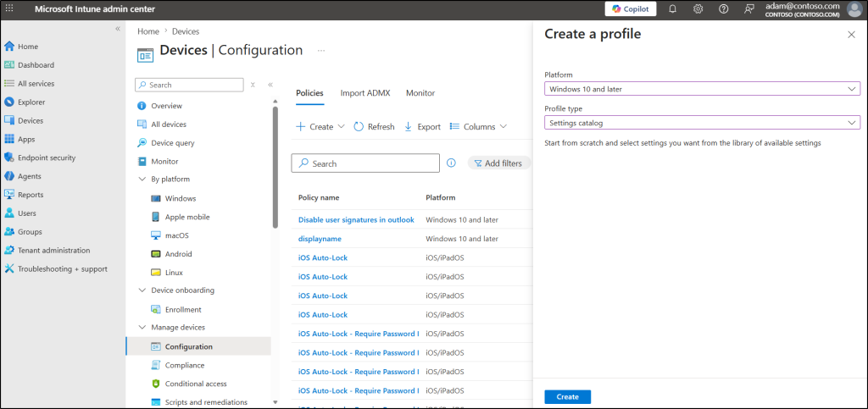Clear the submenu search with X
Screen dimensions: 868x409
tap(253, 85)
